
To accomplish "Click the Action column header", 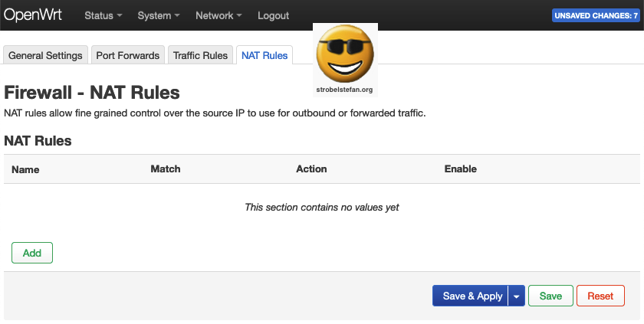I will point(311,169).
